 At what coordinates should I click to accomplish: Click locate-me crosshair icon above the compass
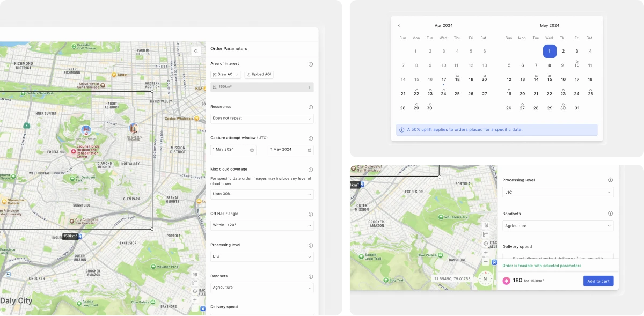click(x=486, y=244)
